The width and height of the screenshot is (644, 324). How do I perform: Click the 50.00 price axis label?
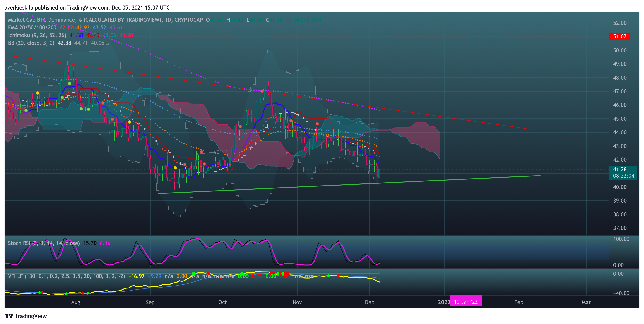(x=620, y=50)
